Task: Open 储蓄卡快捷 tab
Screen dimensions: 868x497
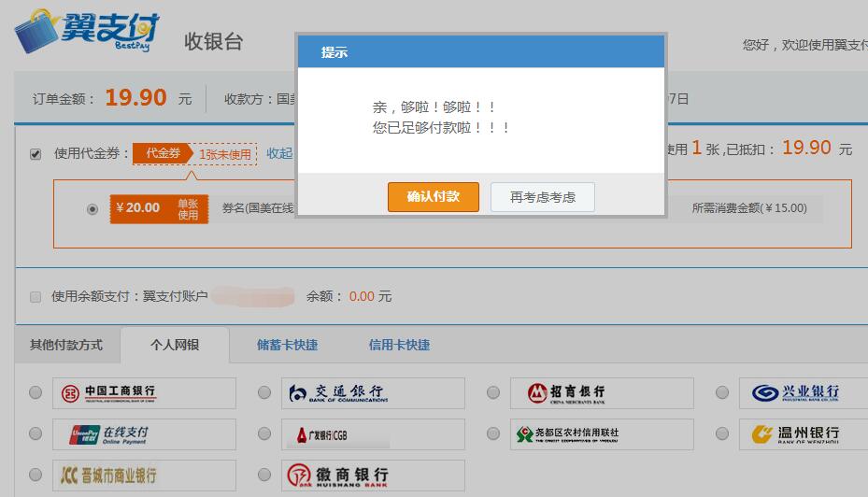Action: tap(287, 345)
